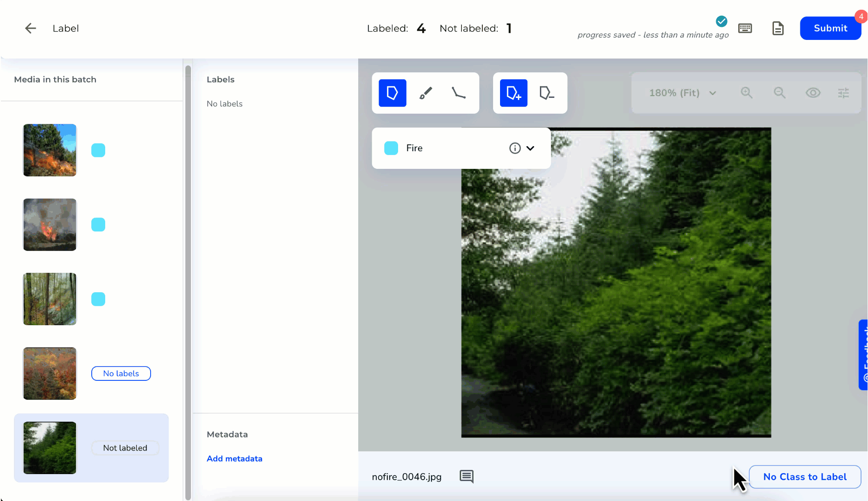Open the Feedback side tab
Viewport: 868px width, 501px height.
pos(863,355)
